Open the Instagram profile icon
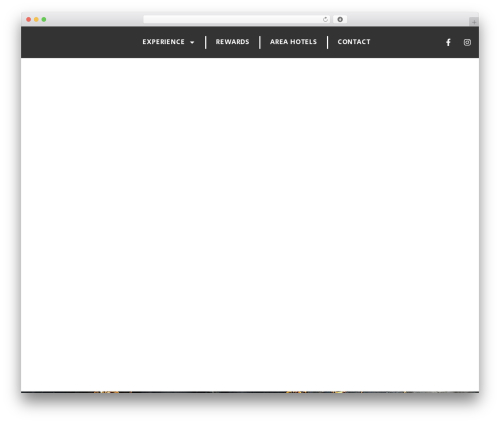 [467, 42]
